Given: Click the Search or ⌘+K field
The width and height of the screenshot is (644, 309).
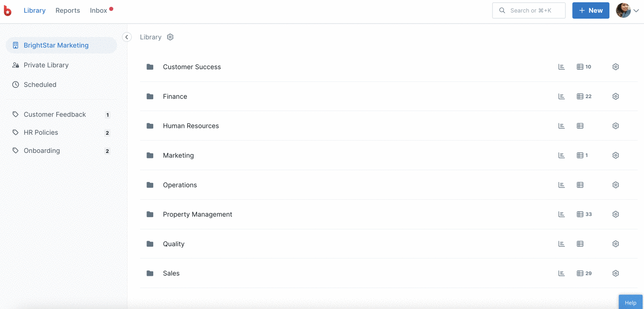Looking at the screenshot, I should coord(528,10).
